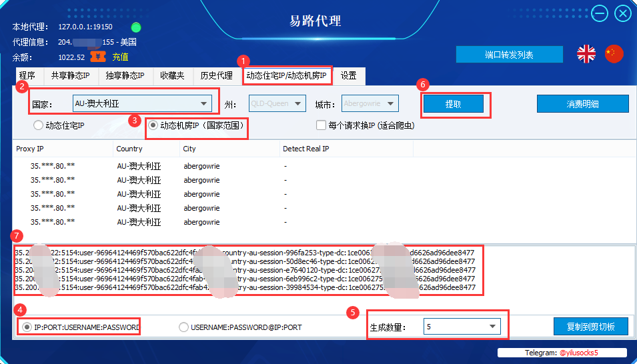
Task: Open the 历史代理 history tab
Action: 217,76
